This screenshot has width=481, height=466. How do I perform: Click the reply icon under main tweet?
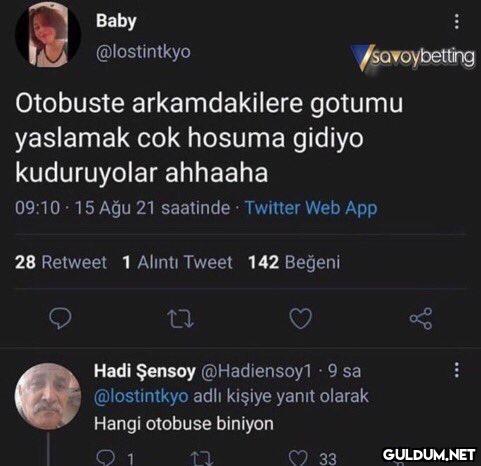[x=60, y=318]
